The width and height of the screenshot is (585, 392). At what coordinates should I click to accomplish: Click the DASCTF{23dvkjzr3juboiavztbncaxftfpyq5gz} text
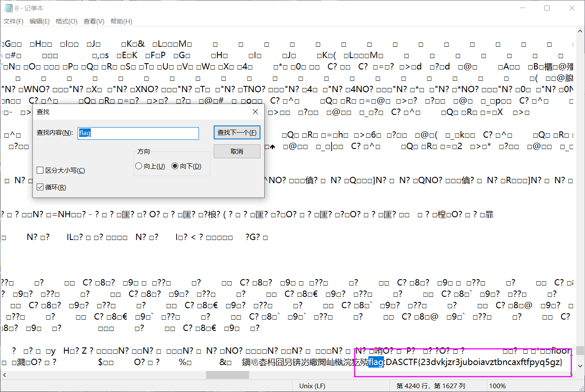(474, 362)
